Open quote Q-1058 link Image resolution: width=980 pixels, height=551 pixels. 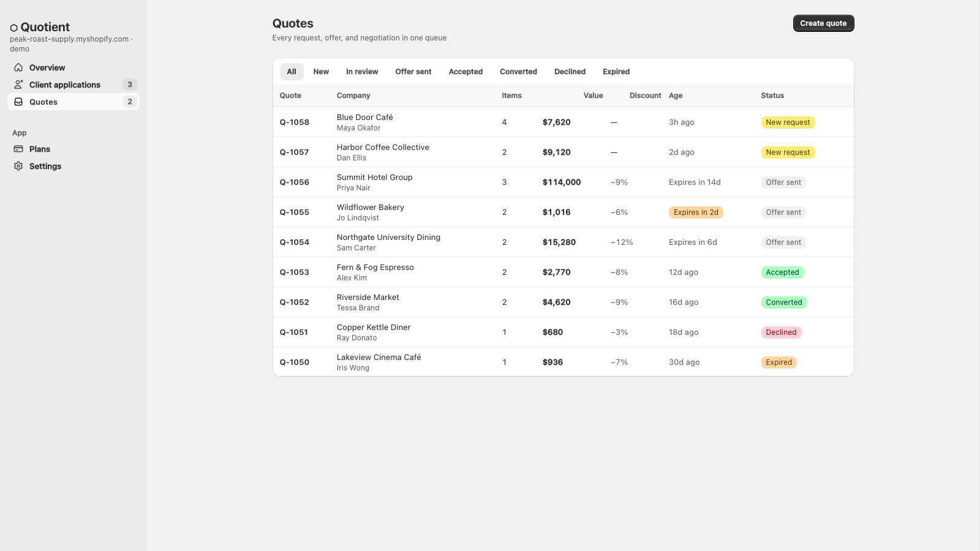pyautogui.click(x=295, y=122)
